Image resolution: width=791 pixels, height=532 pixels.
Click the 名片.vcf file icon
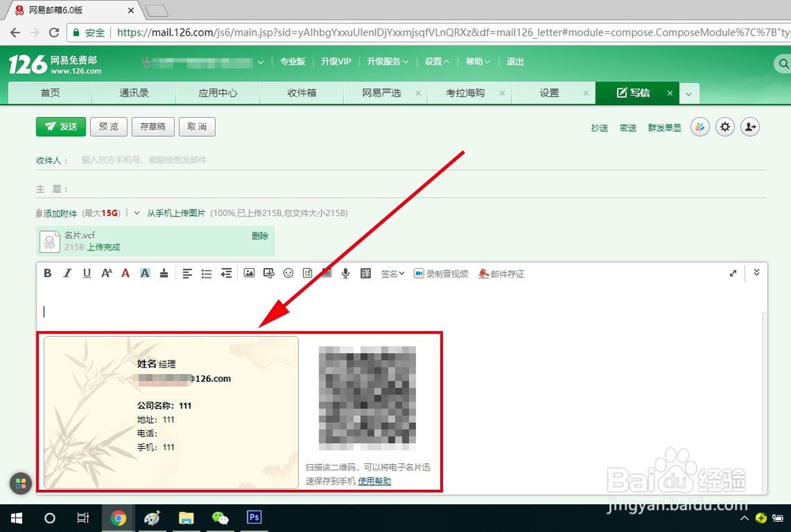[50, 242]
